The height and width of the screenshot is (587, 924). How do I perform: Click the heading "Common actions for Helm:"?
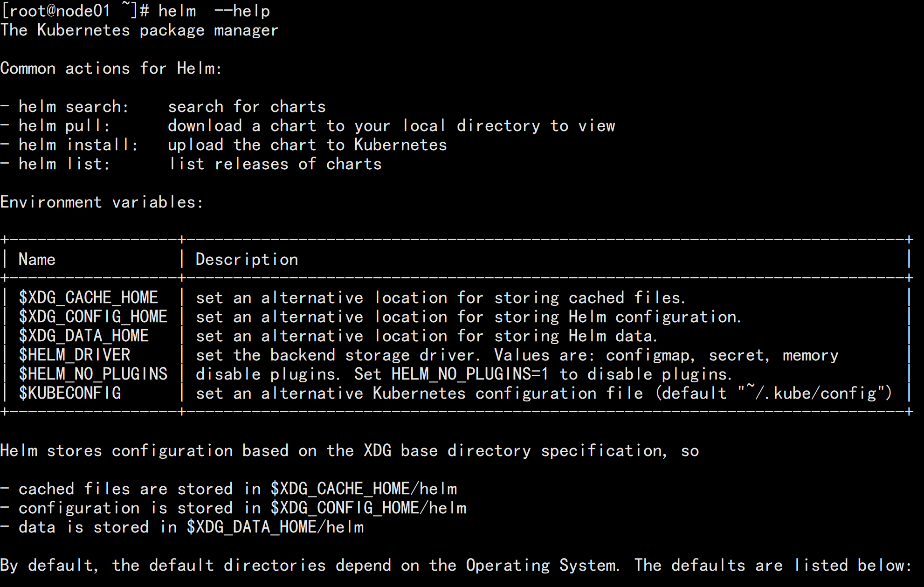[x=111, y=69]
